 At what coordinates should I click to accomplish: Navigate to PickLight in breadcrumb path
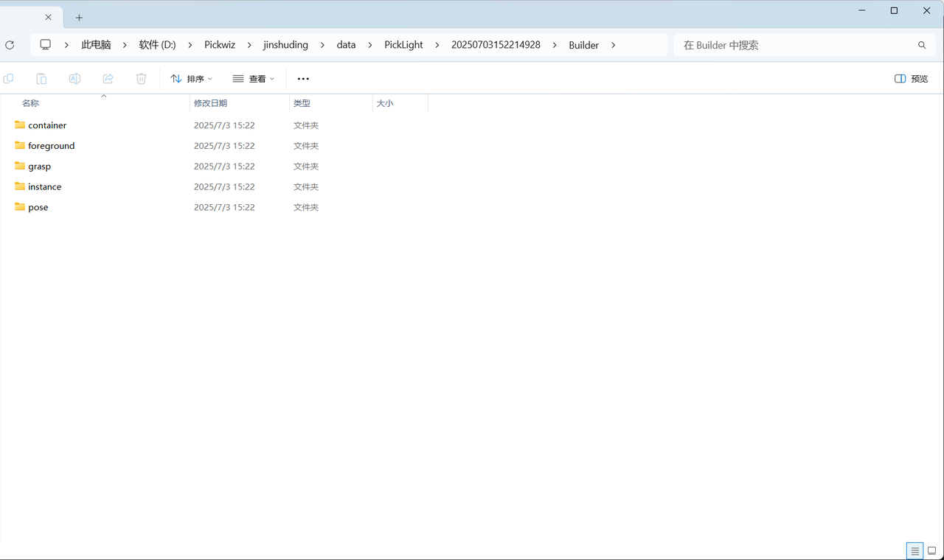point(403,45)
